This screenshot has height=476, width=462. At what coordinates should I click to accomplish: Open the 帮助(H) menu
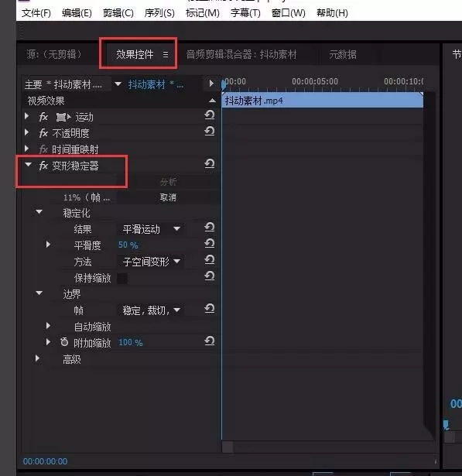click(x=332, y=13)
